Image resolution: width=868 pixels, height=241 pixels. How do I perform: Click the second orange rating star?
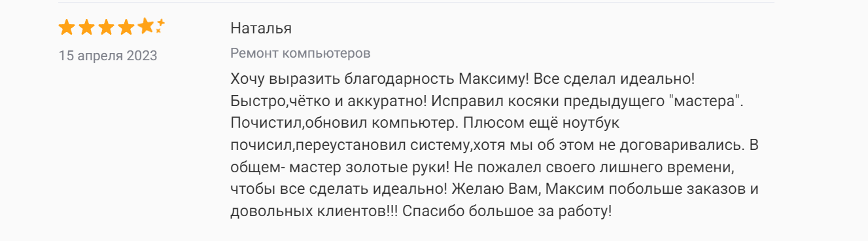pos(86,28)
